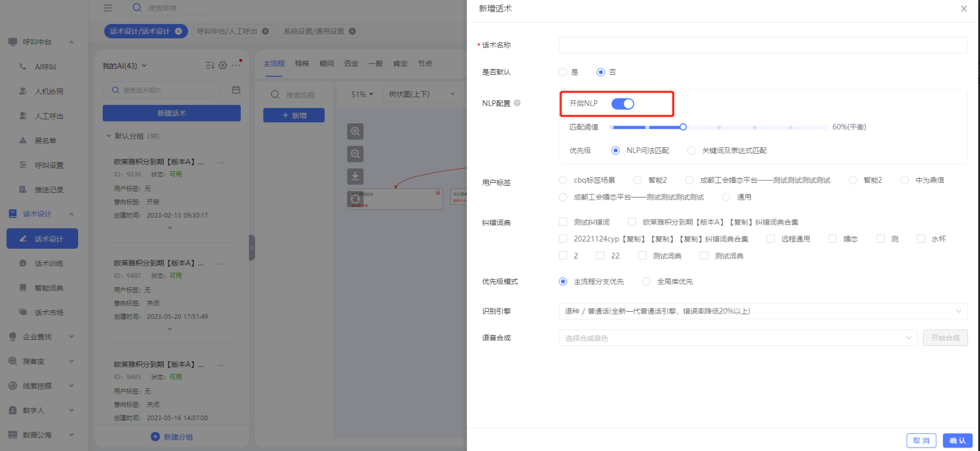The height and width of the screenshot is (451, 980).
Task: Open the 选择合成音色 dropdown
Action: [x=738, y=338]
